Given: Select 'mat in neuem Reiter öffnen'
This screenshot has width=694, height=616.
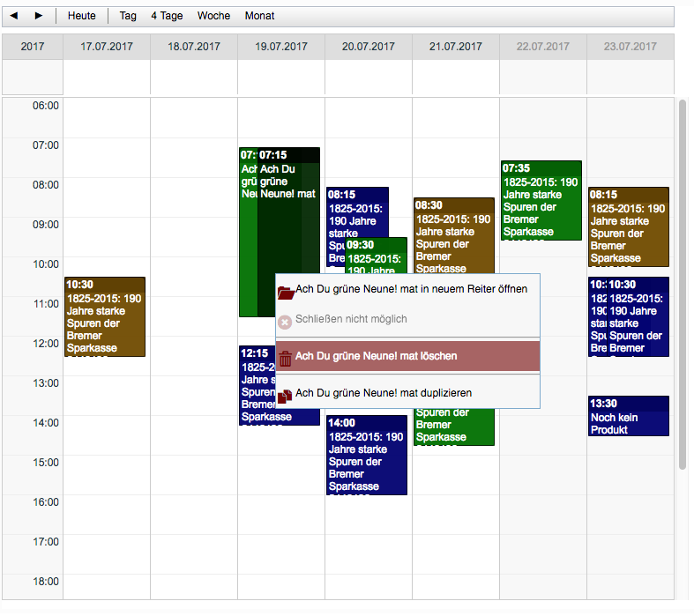Looking at the screenshot, I should click(411, 289).
